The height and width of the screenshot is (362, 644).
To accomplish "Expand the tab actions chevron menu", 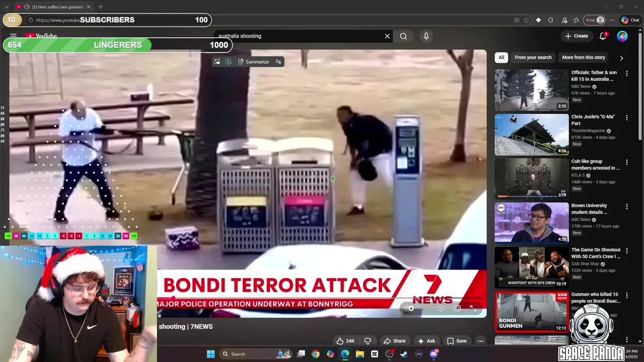I will point(7,7).
